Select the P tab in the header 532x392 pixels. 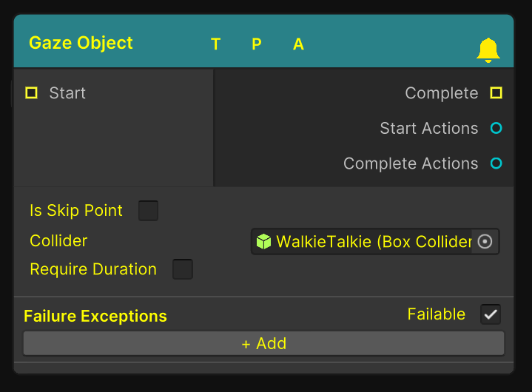click(x=257, y=44)
